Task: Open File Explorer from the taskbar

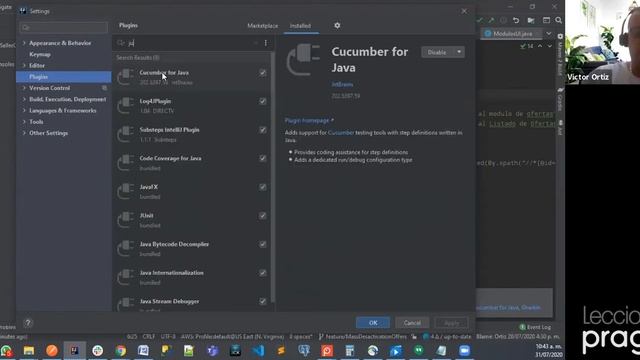Action: pyautogui.click(x=29, y=351)
